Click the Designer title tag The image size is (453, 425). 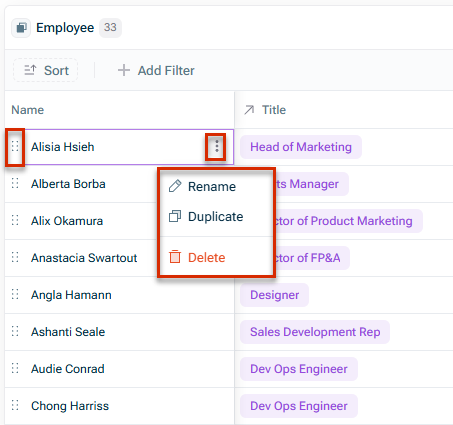pos(274,295)
